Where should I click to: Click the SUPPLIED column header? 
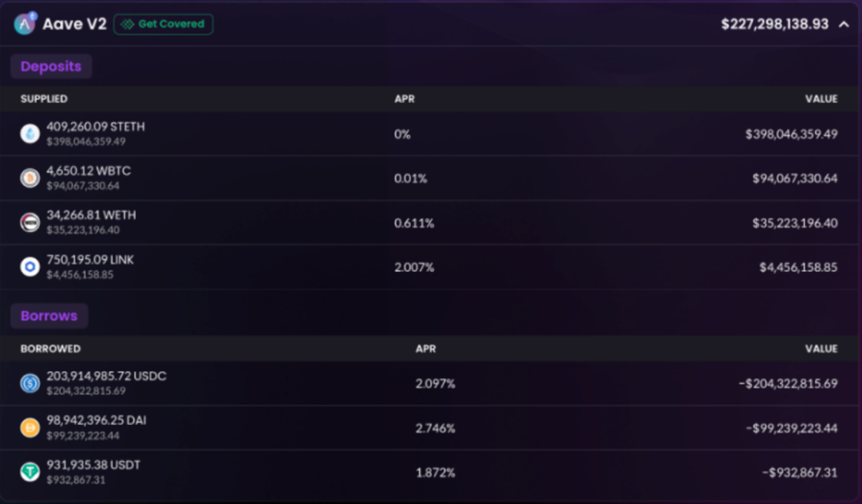(x=44, y=99)
